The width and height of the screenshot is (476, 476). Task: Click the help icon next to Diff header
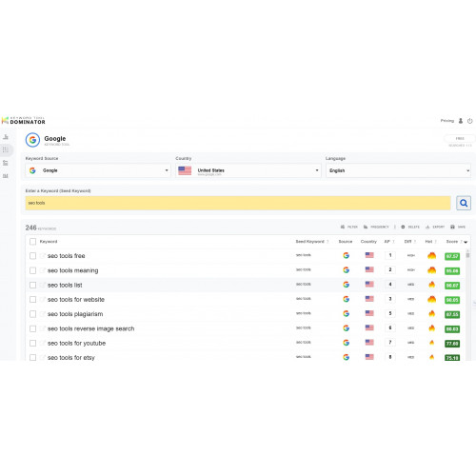(x=415, y=242)
